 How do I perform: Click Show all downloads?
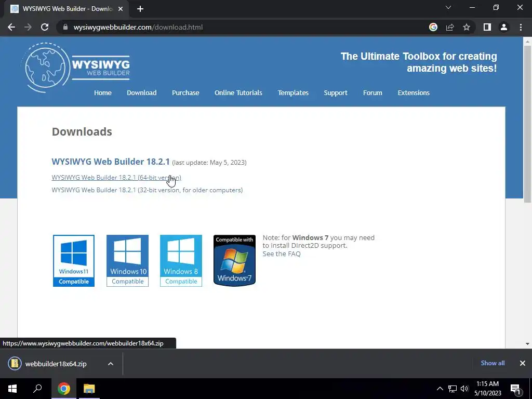tap(493, 363)
